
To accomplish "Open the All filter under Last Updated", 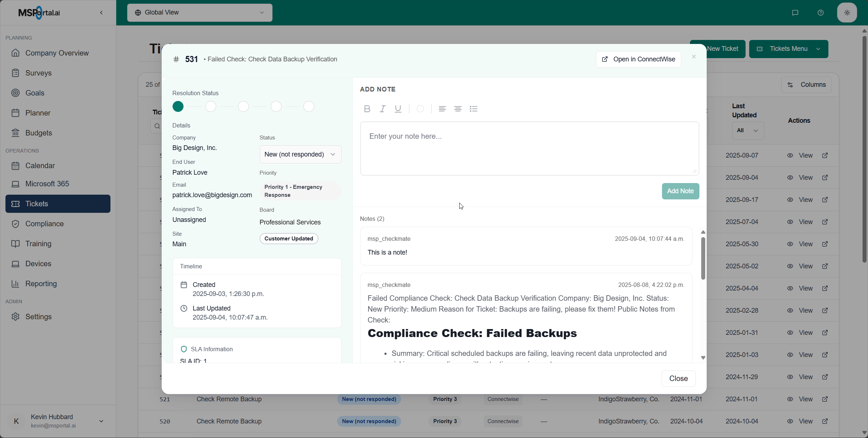I will coord(747,130).
